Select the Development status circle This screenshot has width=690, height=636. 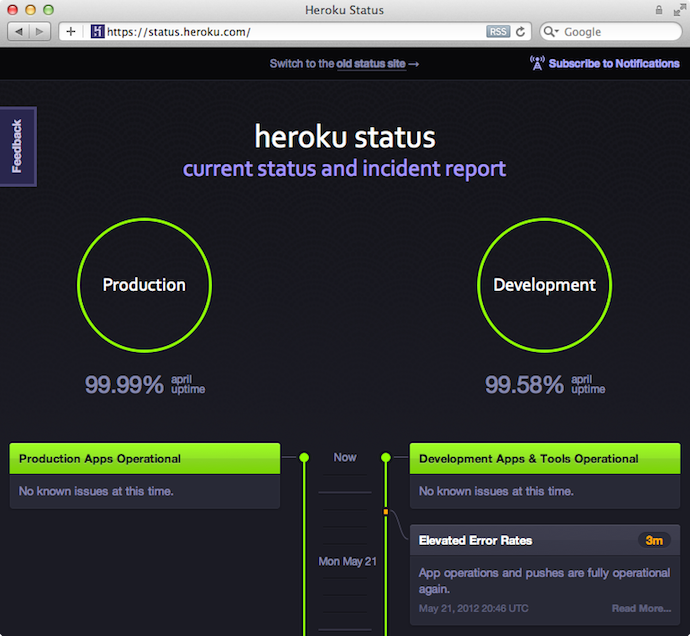(x=544, y=285)
